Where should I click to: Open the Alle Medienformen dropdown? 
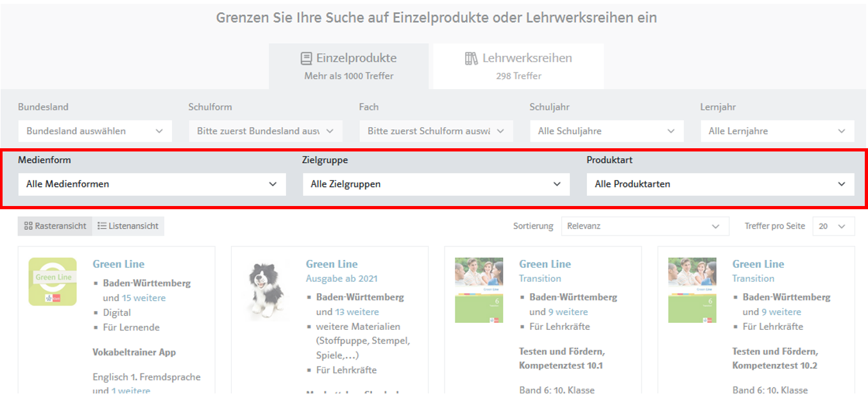152,184
